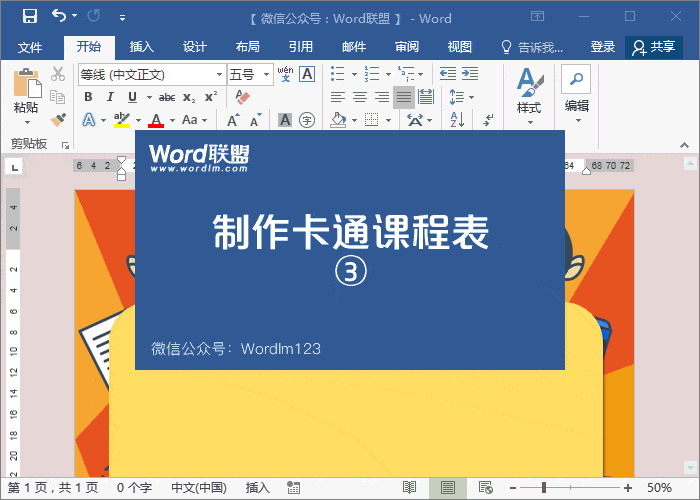Sort text A to Z

point(457,120)
